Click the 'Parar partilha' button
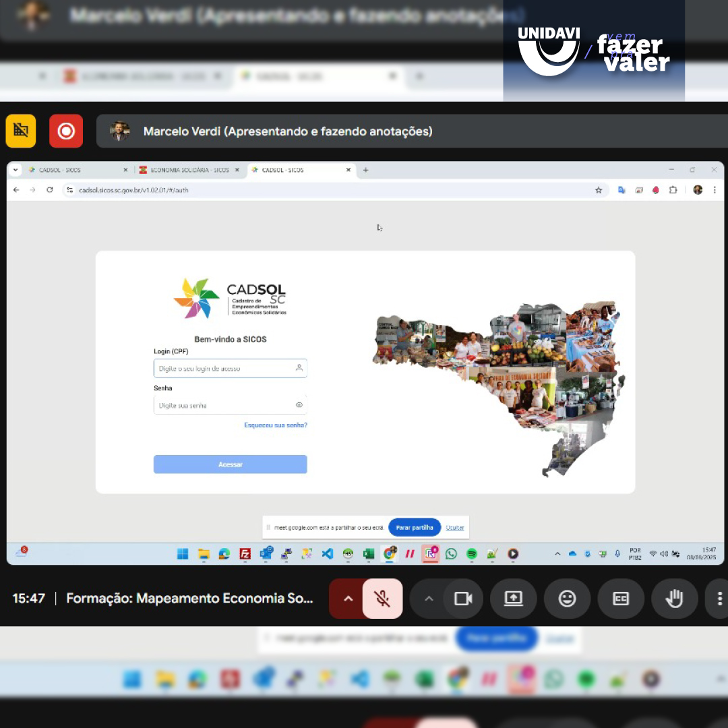 tap(415, 527)
